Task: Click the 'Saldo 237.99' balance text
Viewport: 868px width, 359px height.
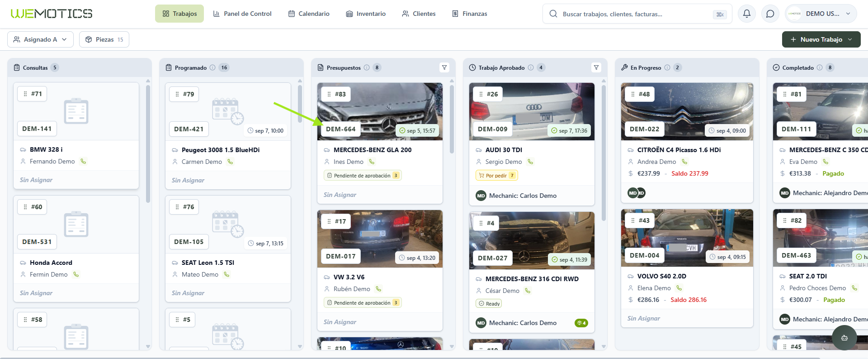Action: pyautogui.click(x=690, y=173)
